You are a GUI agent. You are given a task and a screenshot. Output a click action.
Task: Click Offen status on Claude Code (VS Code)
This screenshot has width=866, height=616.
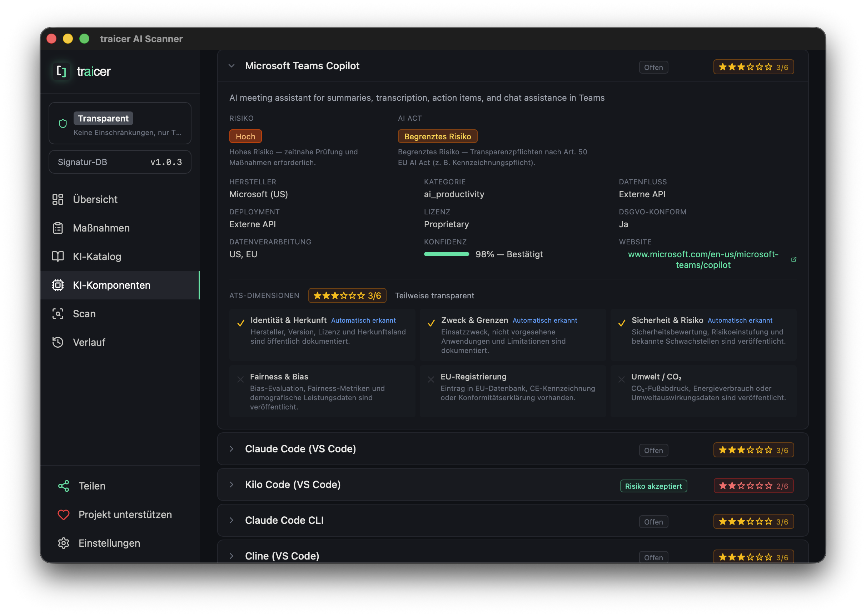(x=653, y=450)
